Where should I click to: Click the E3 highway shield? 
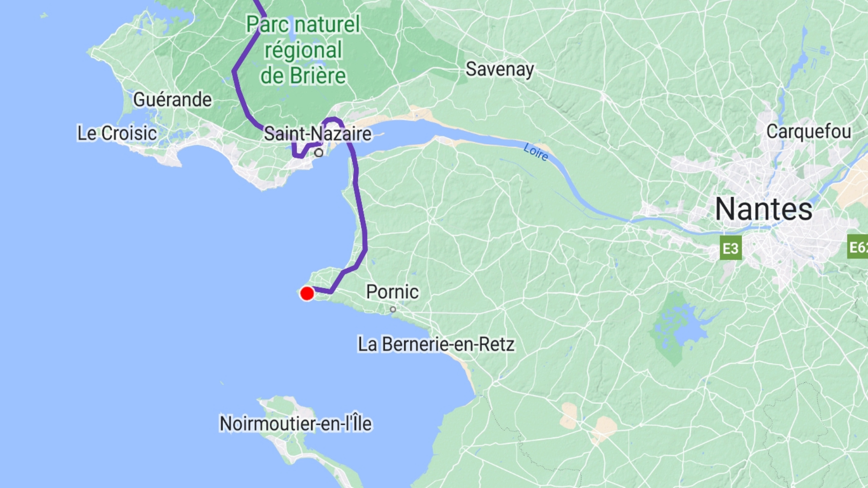click(x=731, y=248)
